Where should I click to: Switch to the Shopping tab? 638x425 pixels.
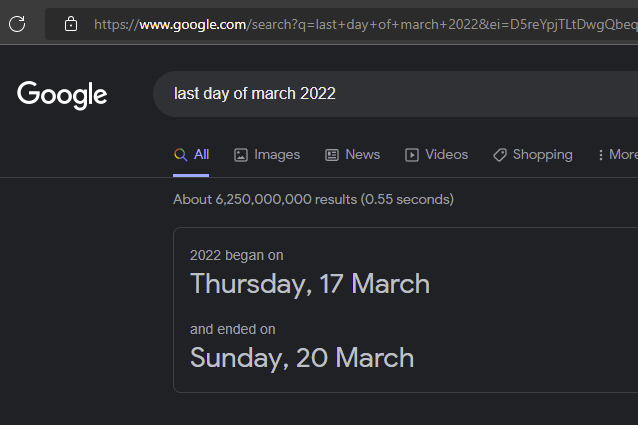point(533,155)
